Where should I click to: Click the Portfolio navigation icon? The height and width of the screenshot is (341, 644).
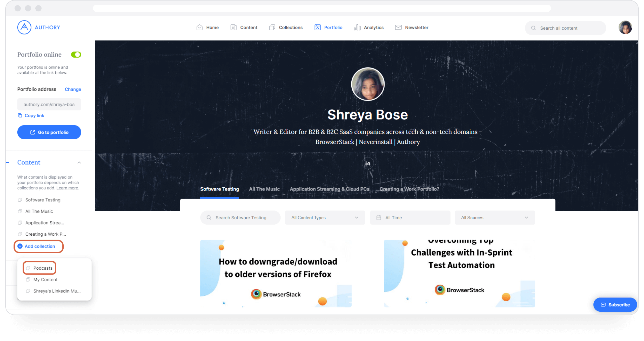317,27
